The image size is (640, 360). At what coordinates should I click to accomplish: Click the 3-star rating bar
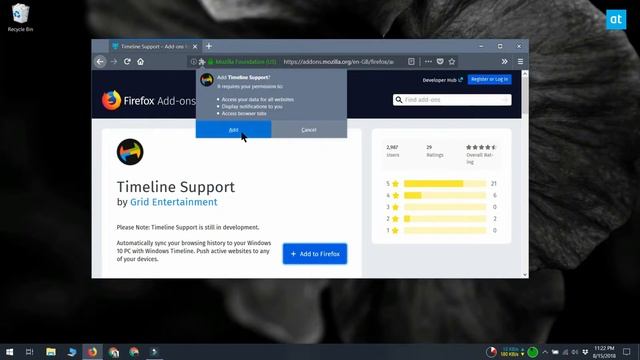click(445, 207)
